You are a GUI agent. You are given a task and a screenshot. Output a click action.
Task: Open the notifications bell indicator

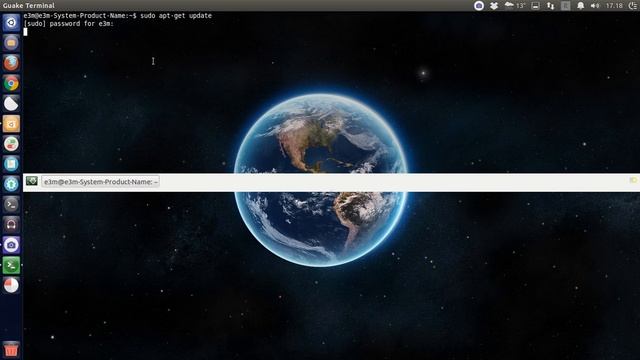tap(580, 5)
